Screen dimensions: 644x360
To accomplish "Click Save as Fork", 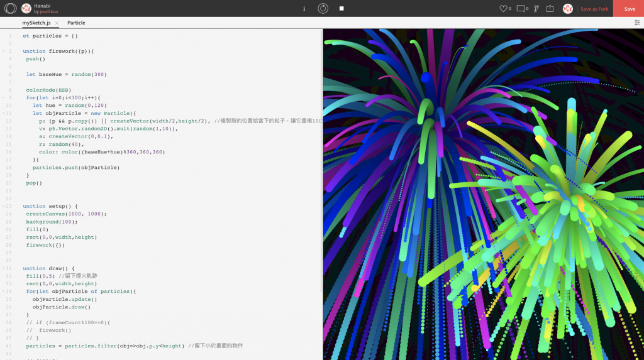I will click(x=594, y=9).
